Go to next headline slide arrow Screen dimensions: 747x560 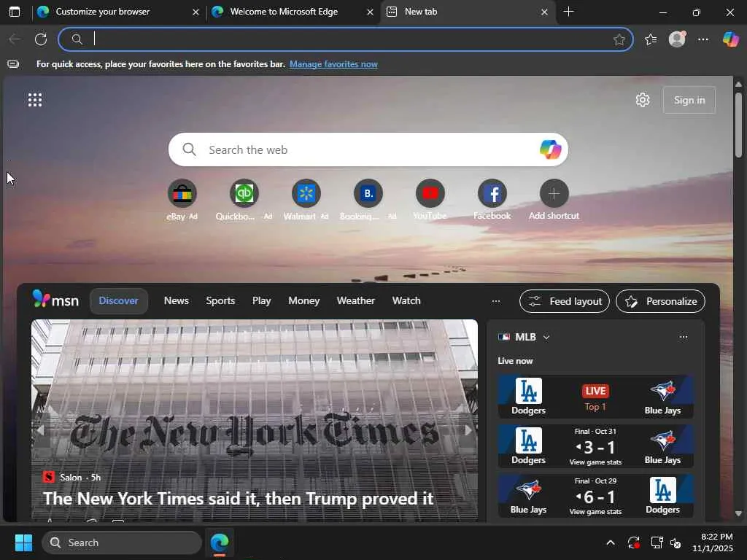coord(468,430)
